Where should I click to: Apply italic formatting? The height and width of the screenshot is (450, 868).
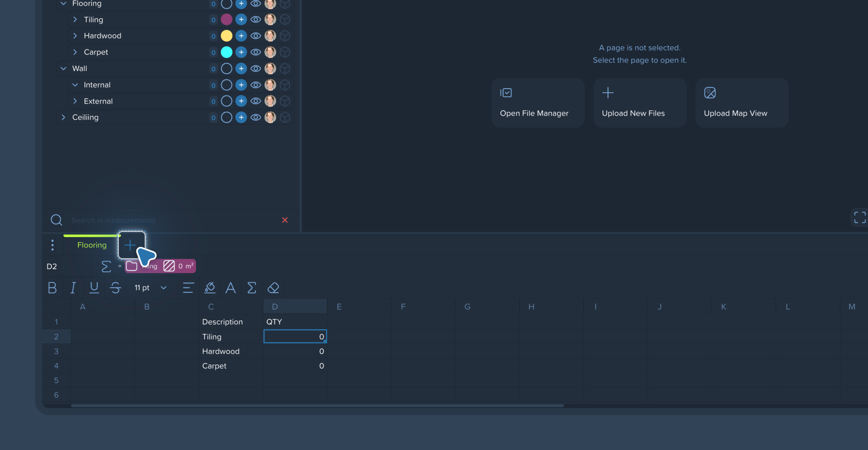[73, 288]
